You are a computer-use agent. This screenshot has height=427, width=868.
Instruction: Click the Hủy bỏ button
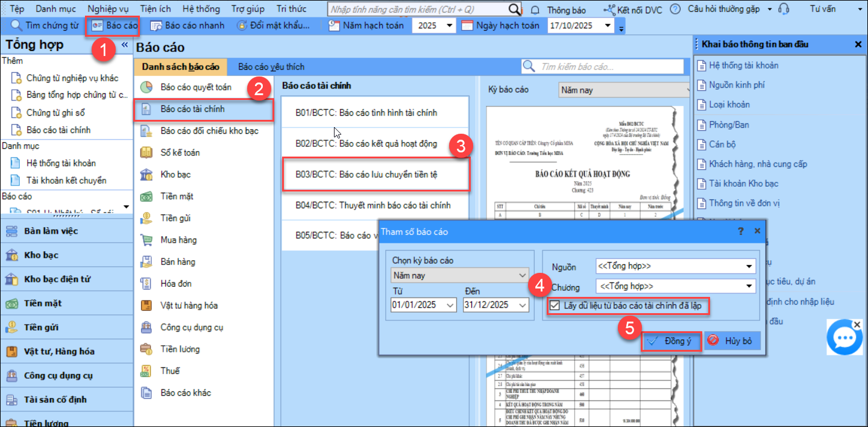pyautogui.click(x=731, y=341)
